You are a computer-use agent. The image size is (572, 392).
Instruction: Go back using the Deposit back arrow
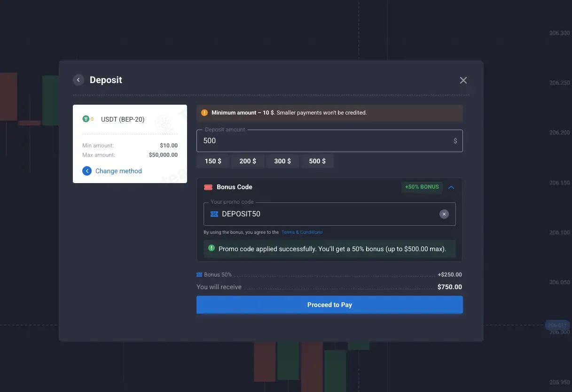[x=78, y=80]
